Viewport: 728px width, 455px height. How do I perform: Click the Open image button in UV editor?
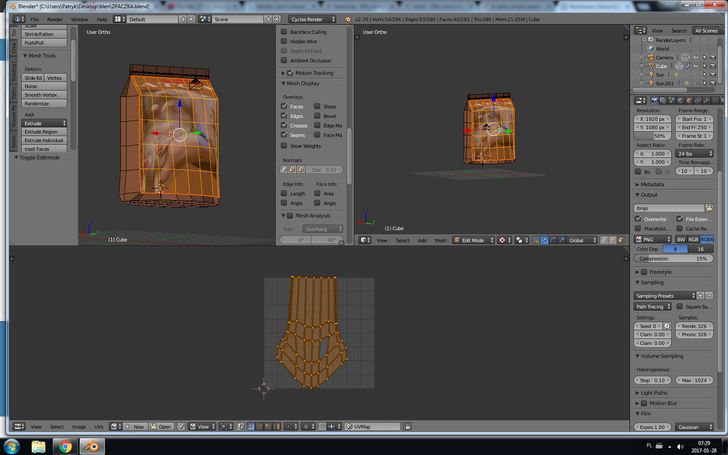pyautogui.click(x=162, y=426)
